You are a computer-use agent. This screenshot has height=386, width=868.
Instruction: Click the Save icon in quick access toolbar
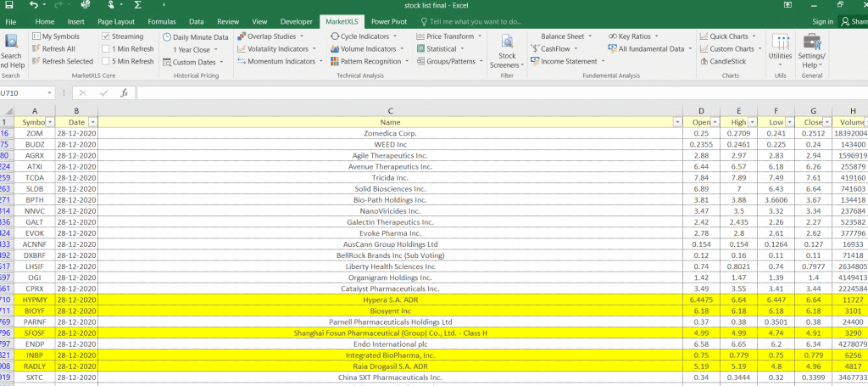tap(9, 5)
